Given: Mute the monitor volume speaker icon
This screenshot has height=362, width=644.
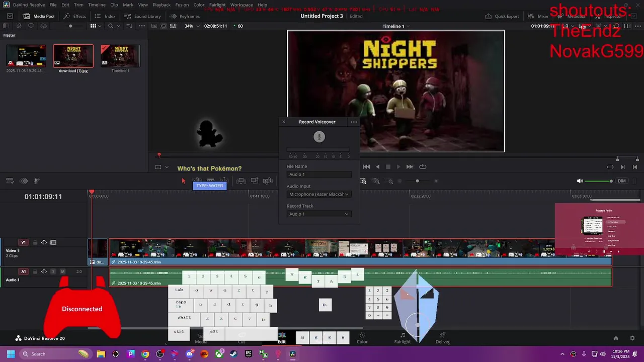Looking at the screenshot, I should (580, 181).
